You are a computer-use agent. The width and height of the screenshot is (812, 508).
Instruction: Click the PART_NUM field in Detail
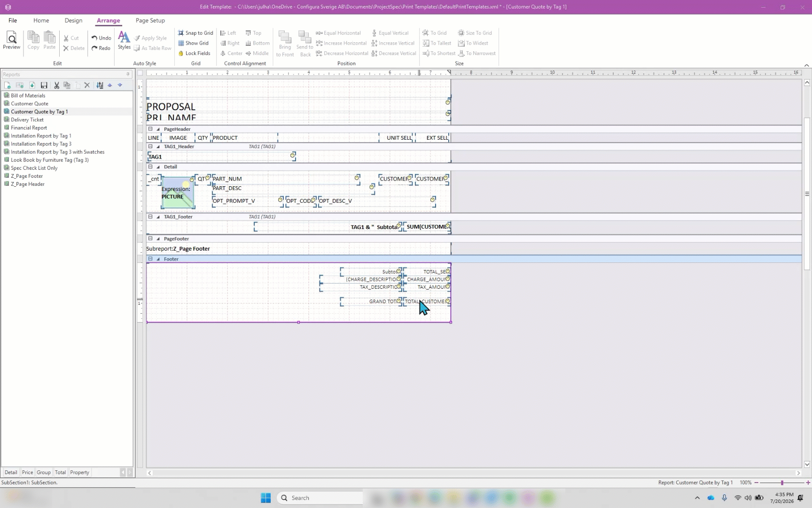pos(286,179)
